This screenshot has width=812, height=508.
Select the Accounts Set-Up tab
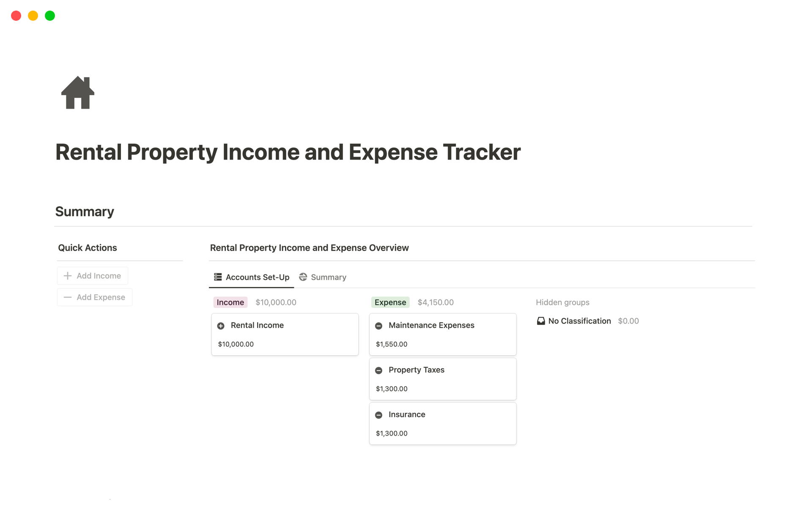[251, 277]
